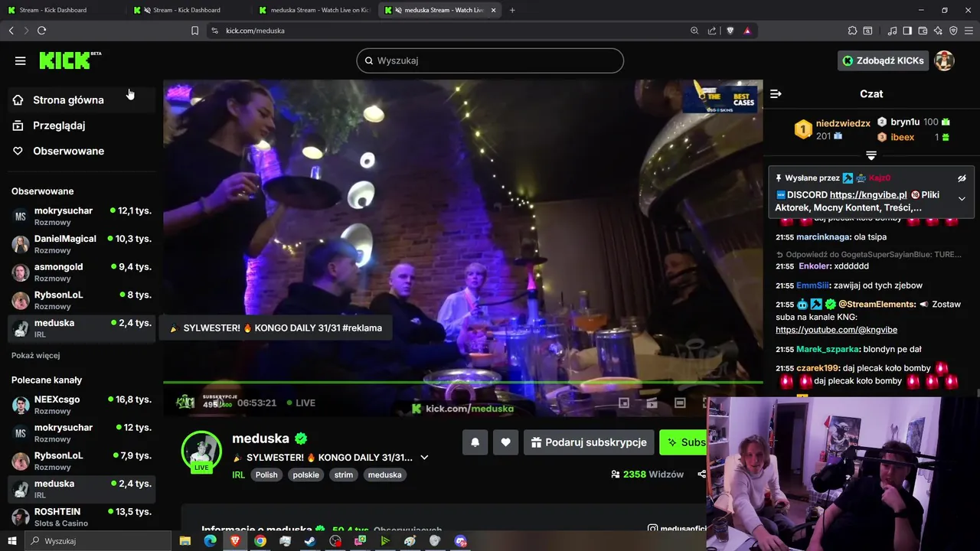Select the polskie tag
The image size is (980, 551).
pos(305,474)
